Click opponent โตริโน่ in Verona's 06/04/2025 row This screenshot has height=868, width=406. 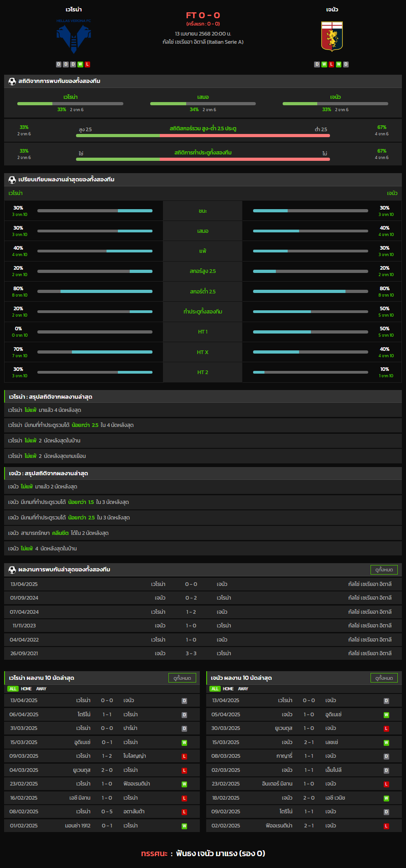pos(84,714)
